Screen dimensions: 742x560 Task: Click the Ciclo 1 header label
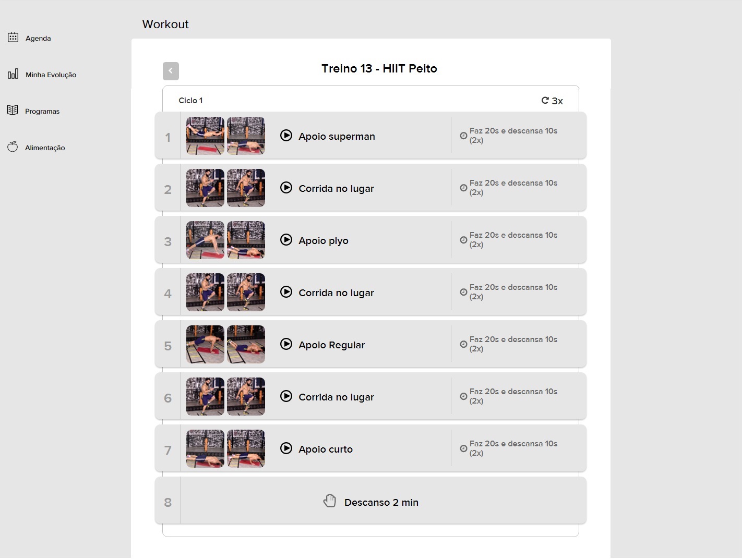[x=190, y=101]
